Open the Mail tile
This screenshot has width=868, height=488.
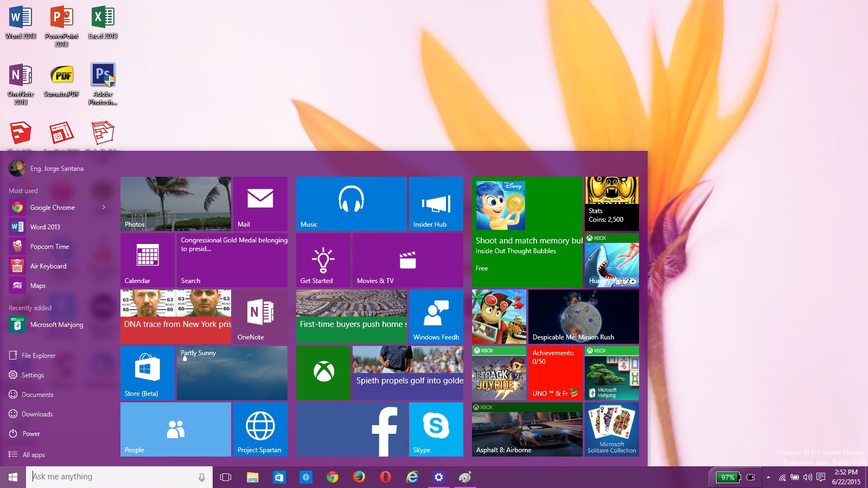pos(260,204)
